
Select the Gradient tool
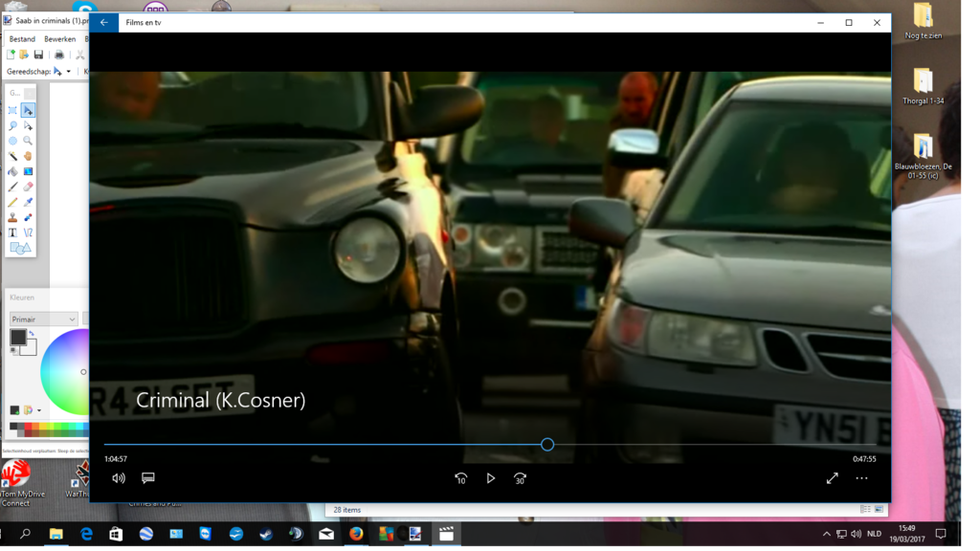(28, 172)
